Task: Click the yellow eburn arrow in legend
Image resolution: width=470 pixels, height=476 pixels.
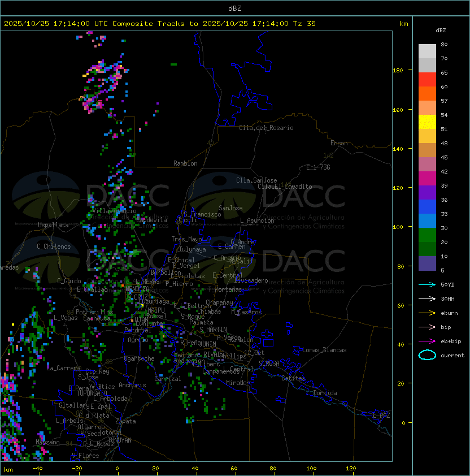Action: (x=427, y=313)
